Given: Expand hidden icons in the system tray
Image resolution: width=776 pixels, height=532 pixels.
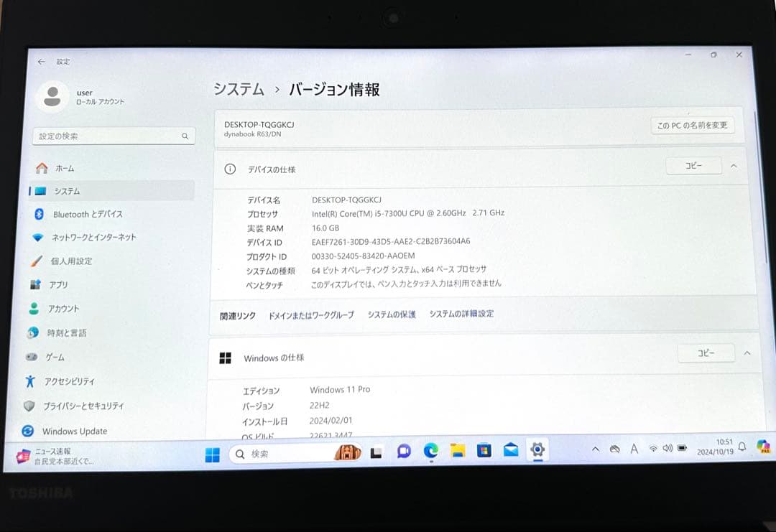Looking at the screenshot, I should [x=595, y=448].
